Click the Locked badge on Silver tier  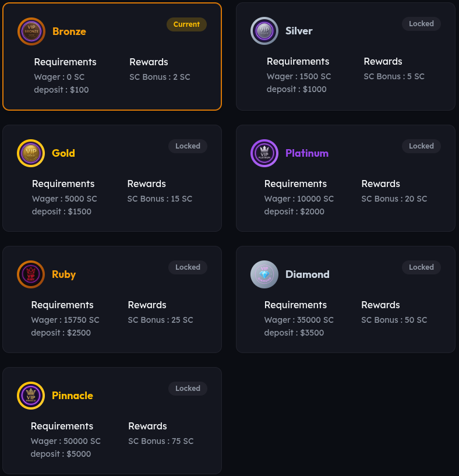[x=421, y=24]
